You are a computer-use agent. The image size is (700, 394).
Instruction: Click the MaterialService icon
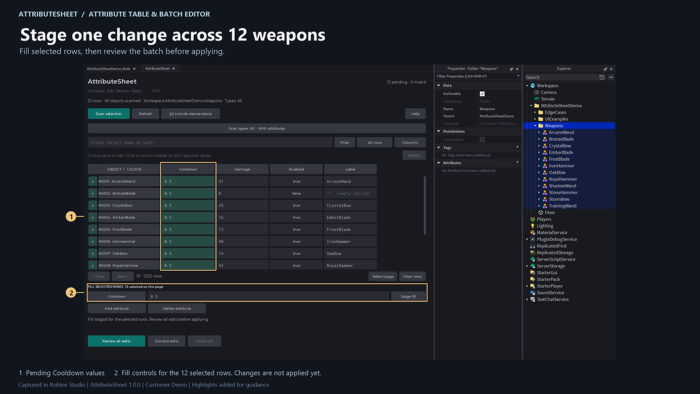[x=533, y=233]
